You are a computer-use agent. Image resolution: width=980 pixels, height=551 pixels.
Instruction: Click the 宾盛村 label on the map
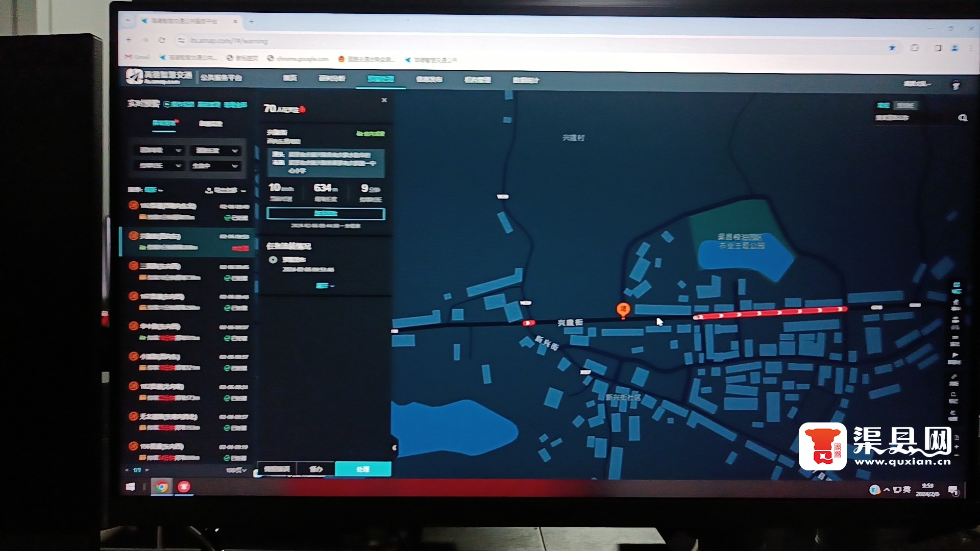(574, 138)
